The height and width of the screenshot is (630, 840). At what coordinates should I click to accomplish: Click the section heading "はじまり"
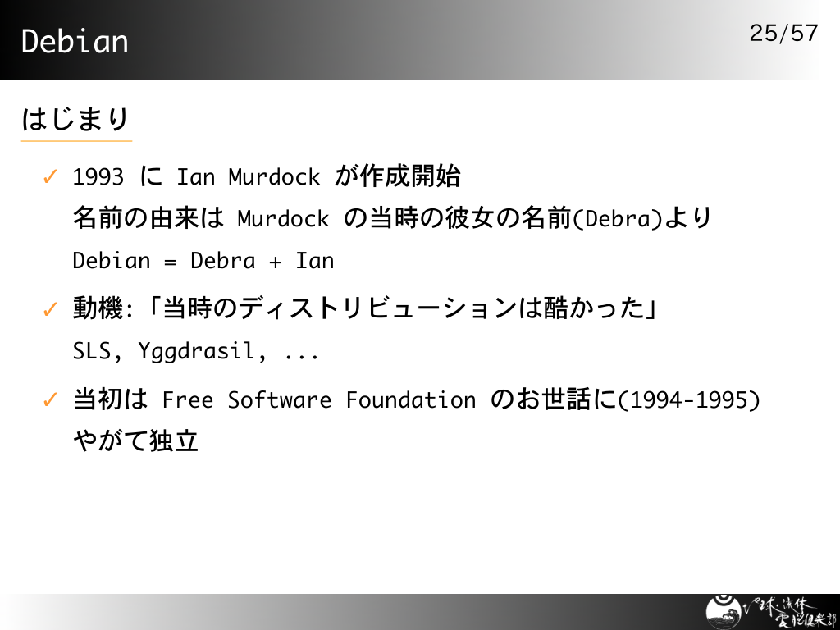(x=75, y=119)
